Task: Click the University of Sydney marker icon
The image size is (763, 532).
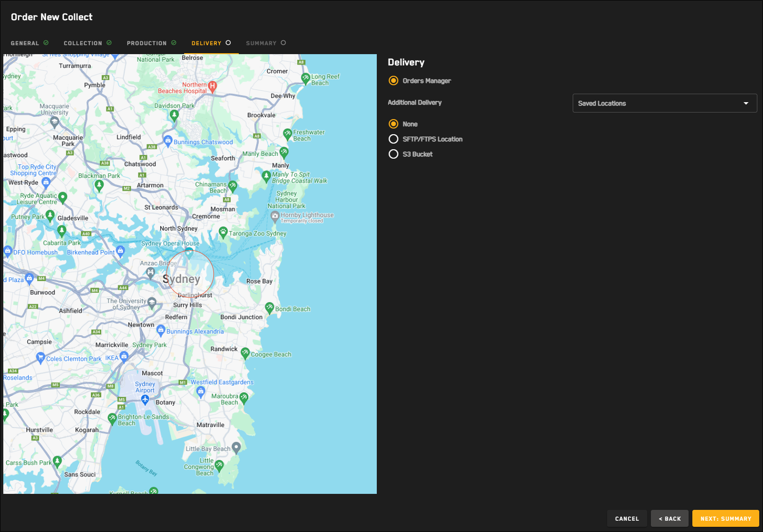Action: 152,302
